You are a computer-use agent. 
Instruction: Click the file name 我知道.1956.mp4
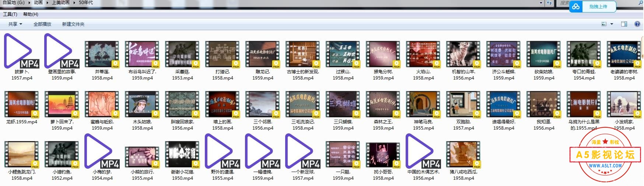tap(544, 125)
